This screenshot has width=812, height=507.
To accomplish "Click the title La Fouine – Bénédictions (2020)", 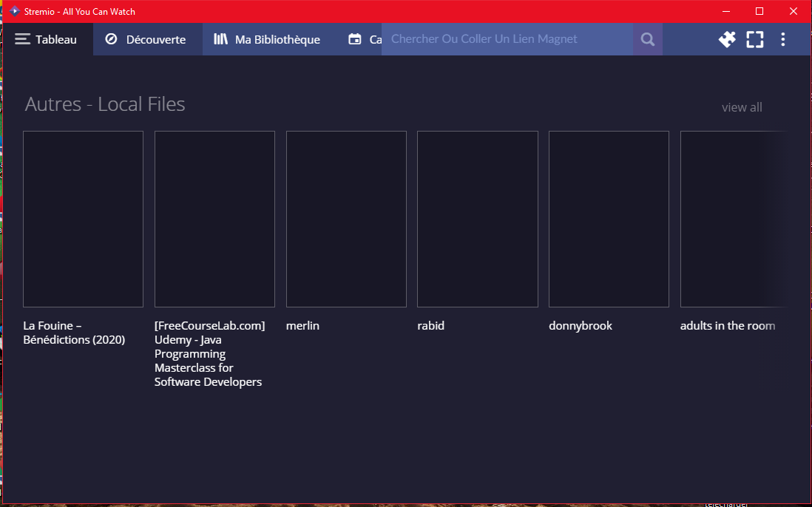I will (74, 333).
